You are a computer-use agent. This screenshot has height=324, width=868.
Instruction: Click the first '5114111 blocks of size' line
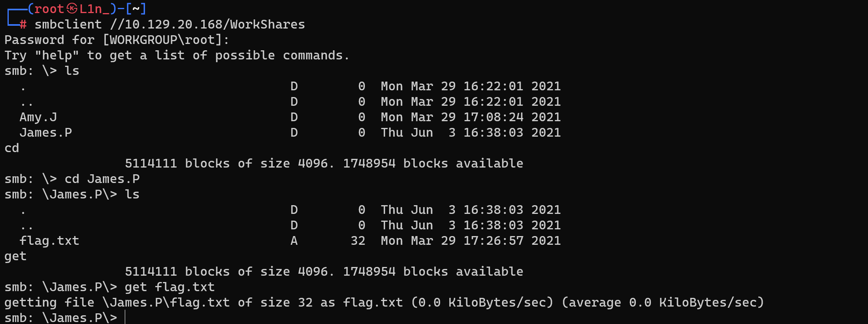point(324,164)
